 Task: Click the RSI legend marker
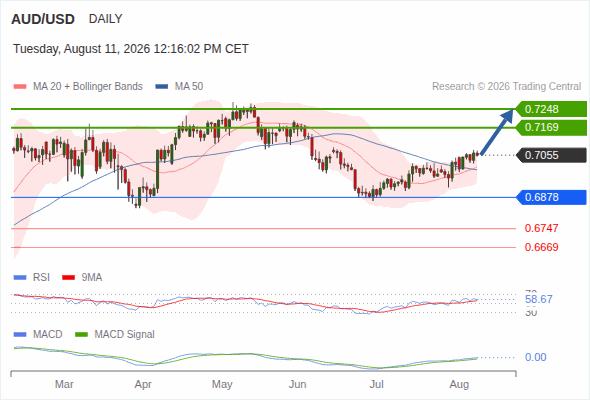(x=20, y=278)
